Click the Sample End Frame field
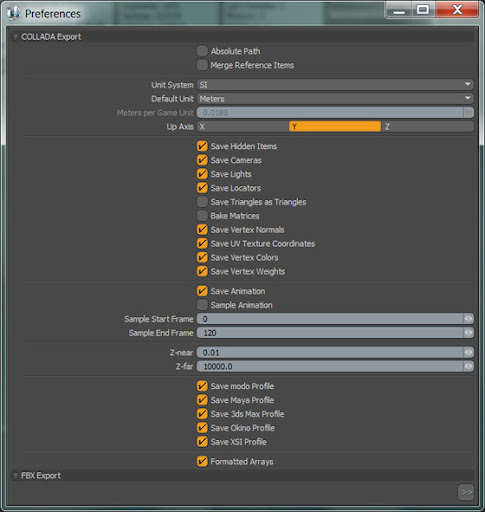The width and height of the screenshot is (485, 512). point(330,333)
